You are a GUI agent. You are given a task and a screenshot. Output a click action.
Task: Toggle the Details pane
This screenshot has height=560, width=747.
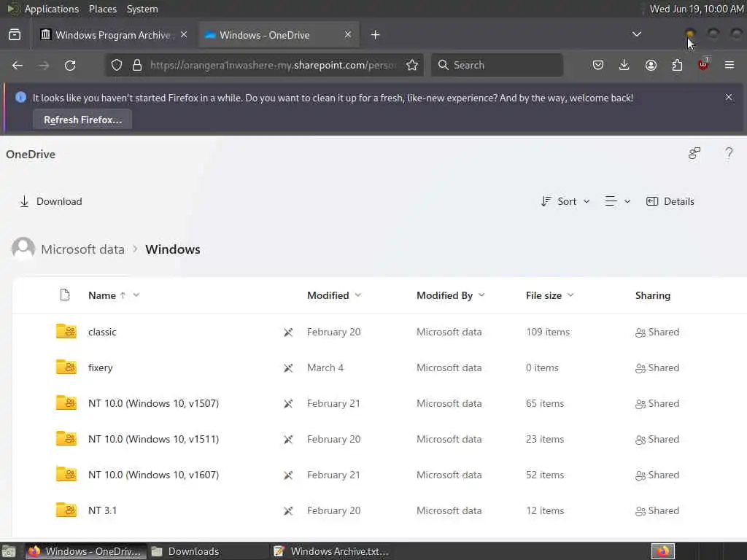(x=670, y=201)
